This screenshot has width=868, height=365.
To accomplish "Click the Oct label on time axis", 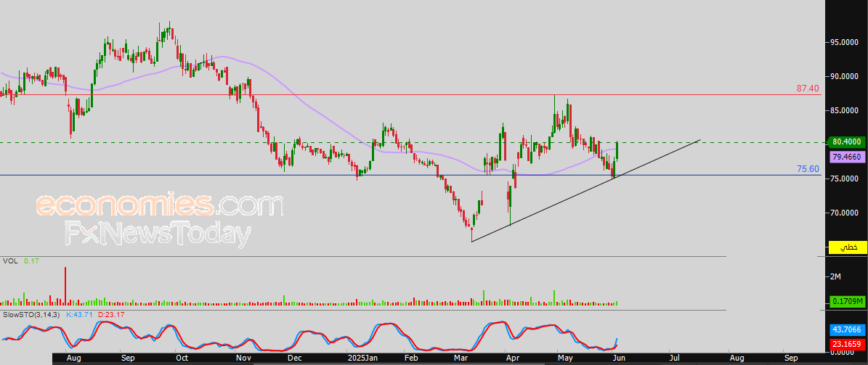I will 182,358.
